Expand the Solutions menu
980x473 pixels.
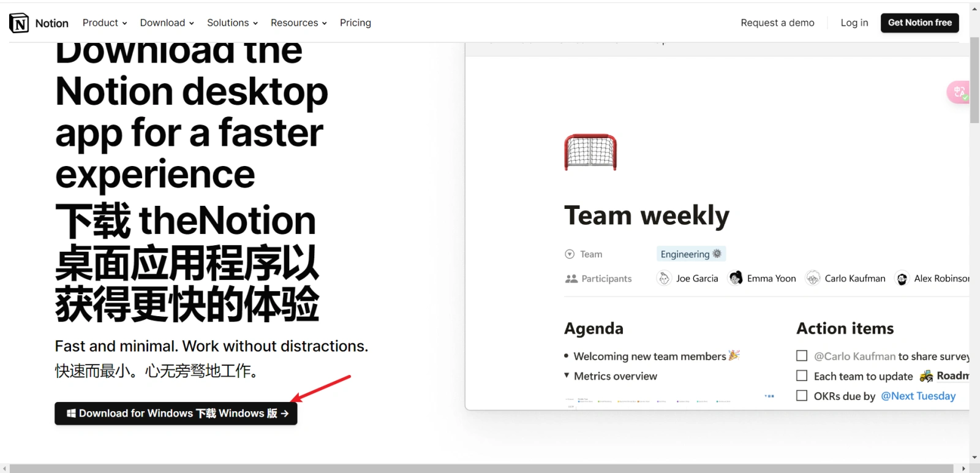[x=232, y=23]
